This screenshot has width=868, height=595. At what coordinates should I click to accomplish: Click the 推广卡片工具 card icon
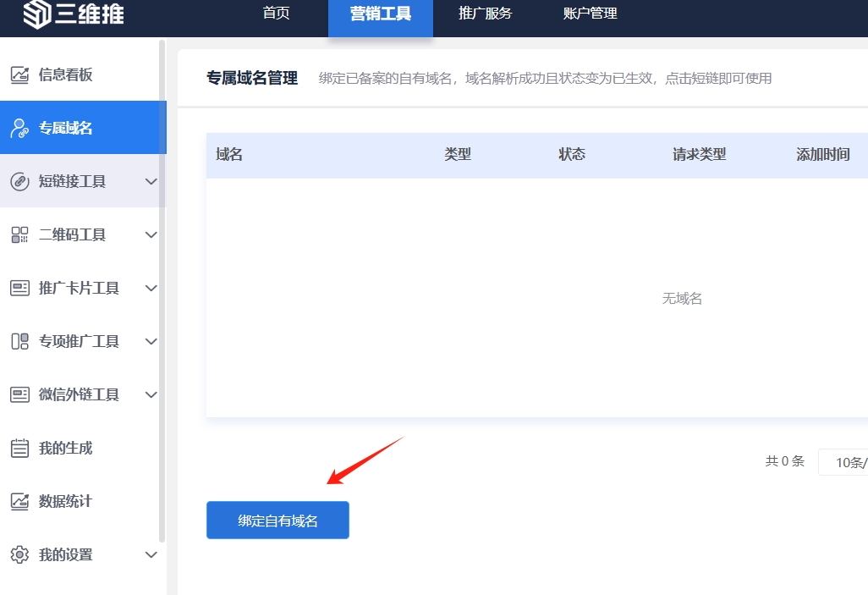(x=19, y=288)
